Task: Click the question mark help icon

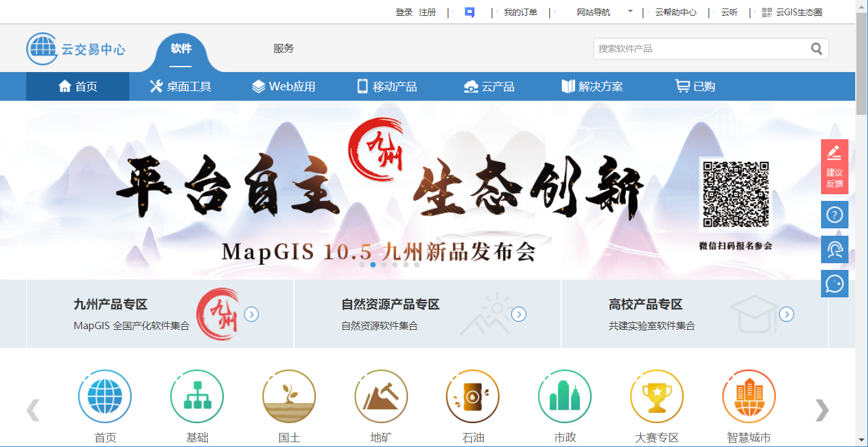Action: 834,215
